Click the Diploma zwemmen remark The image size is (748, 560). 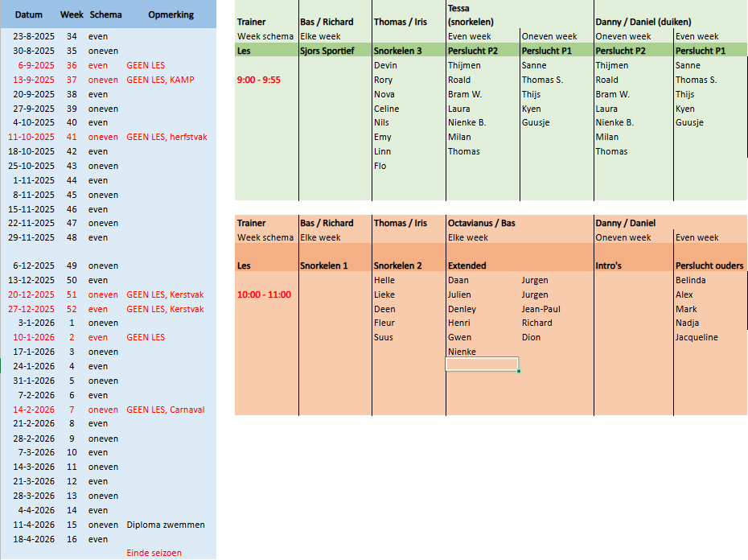pyautogui.click(x=166, y=525)
